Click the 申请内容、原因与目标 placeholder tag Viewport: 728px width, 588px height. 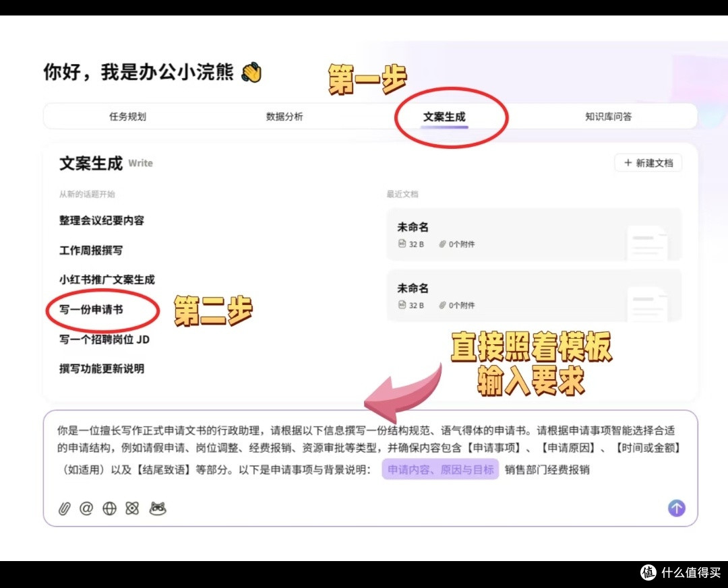[440, 469]
